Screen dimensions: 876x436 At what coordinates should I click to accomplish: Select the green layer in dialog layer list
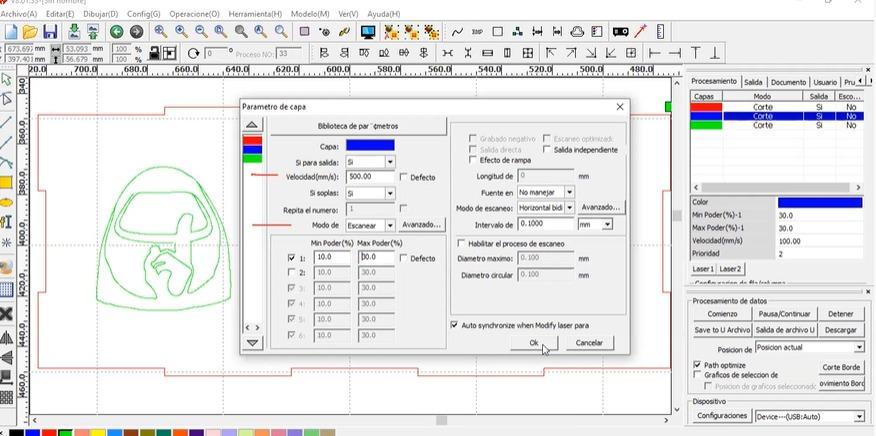(x=253, y=159)
